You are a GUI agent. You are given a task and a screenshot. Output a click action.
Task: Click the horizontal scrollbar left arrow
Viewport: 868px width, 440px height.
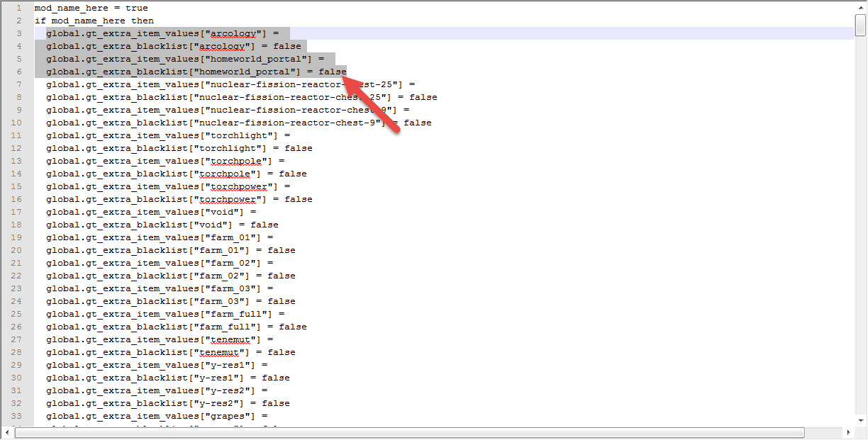coord(9,432)
